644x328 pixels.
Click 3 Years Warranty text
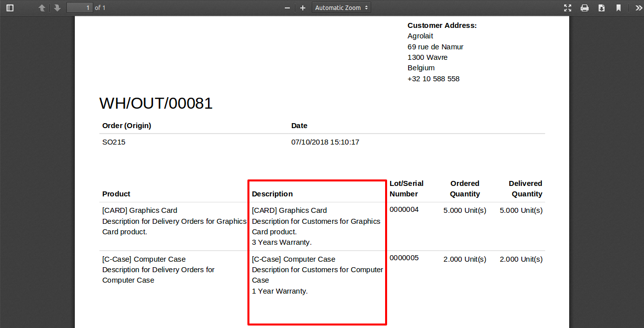[x=282, y=242]
